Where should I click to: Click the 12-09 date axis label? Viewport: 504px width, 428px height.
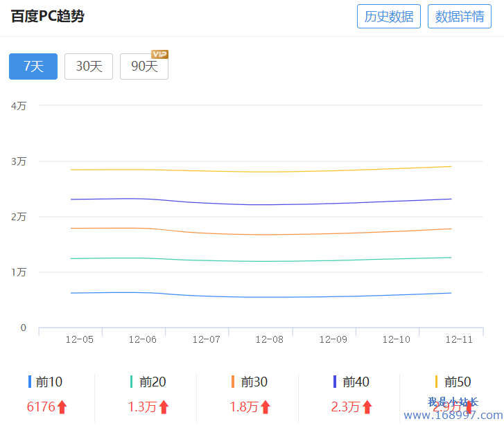click(333, 339)
